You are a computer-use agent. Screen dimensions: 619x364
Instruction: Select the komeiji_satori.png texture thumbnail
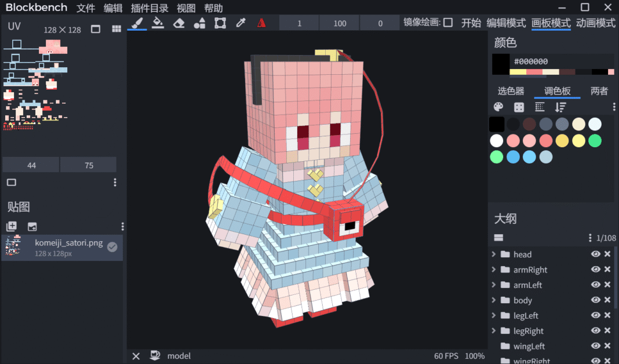point(13,246)
